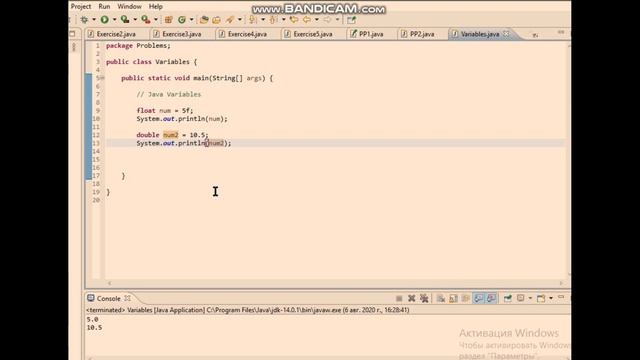The width and height of the screenshot is (640, 360).
Task: Click the Open Task icon in toolbar
Action: pos(216,20)
